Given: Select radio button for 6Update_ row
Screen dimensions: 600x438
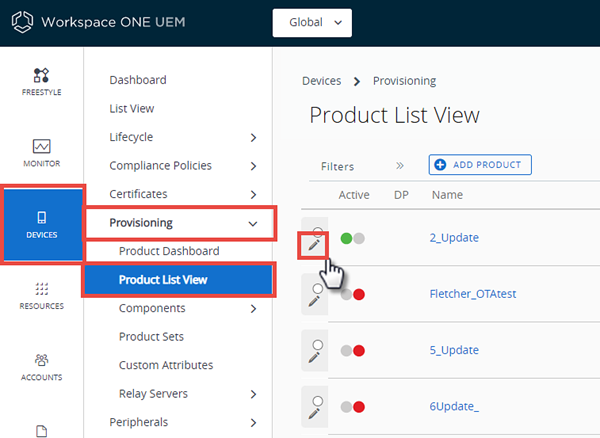Looking at the screenshot, I should pyautogui.click(x=318, y=401).
